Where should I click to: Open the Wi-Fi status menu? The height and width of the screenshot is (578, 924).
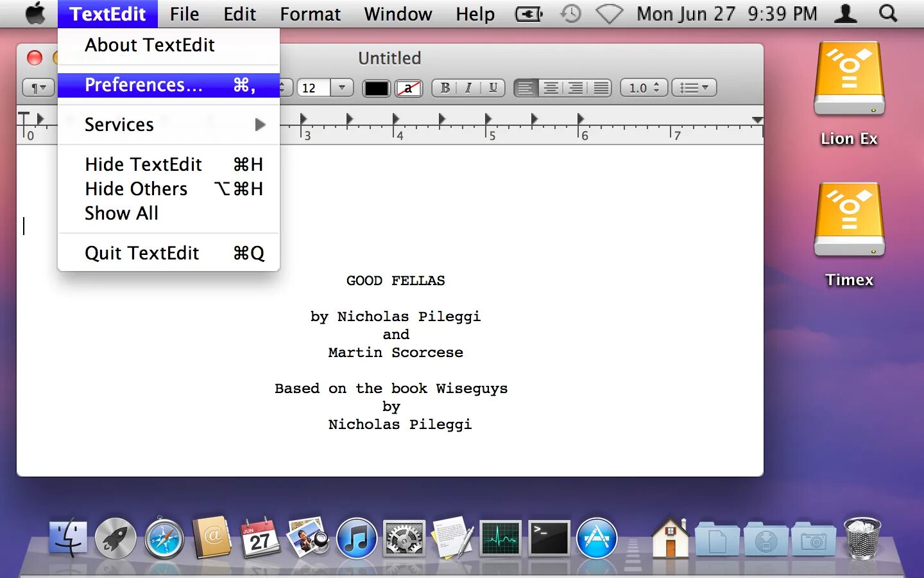click(x=609, y=13)
